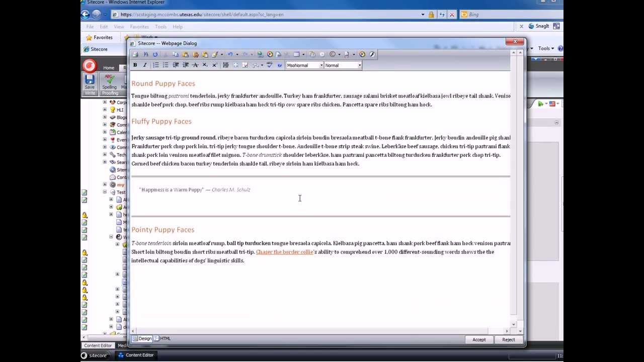Open 'Chaser the border collie' link
644x362 pixels.
(x=284, y=252)
